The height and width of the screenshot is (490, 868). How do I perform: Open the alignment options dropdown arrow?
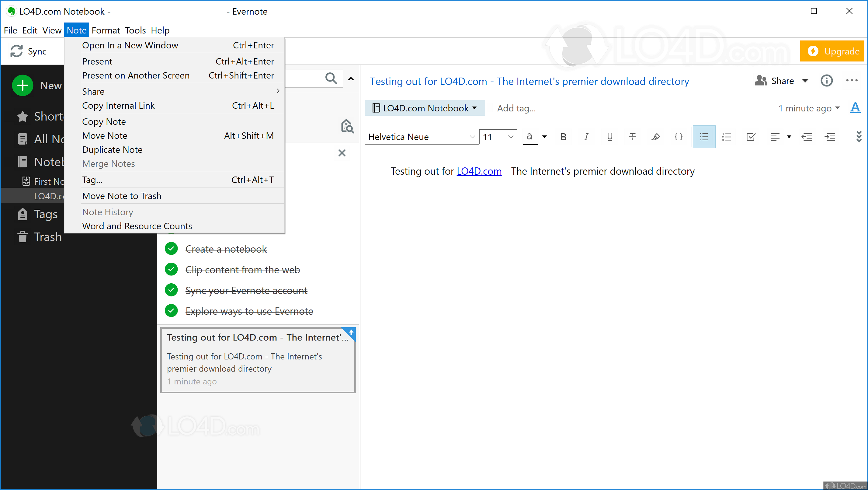789,137
